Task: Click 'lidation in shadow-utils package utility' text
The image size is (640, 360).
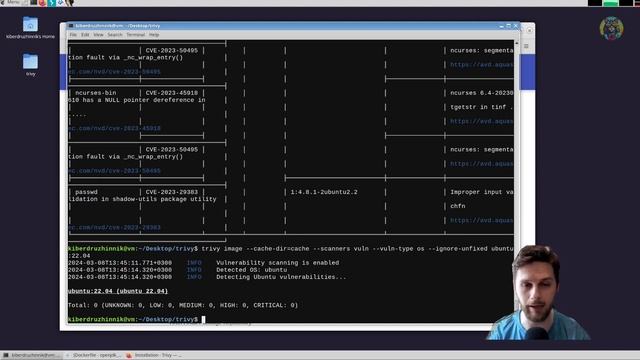Action: coord(142,199)
